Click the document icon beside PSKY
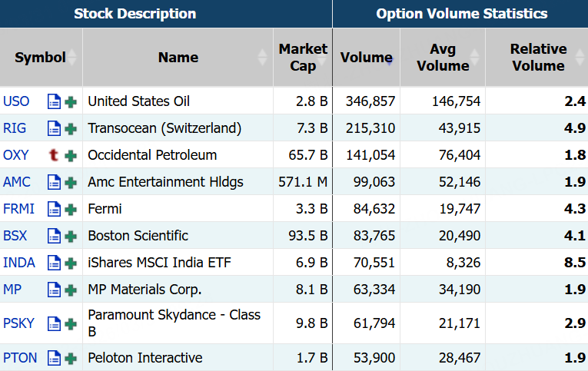This screenshot has height=371, width=588. [x=54, y=323]
